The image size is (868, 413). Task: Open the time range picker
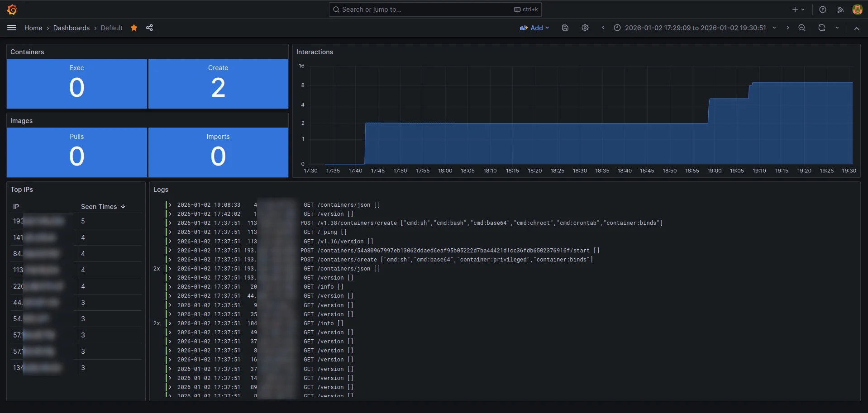click(695, 28)
